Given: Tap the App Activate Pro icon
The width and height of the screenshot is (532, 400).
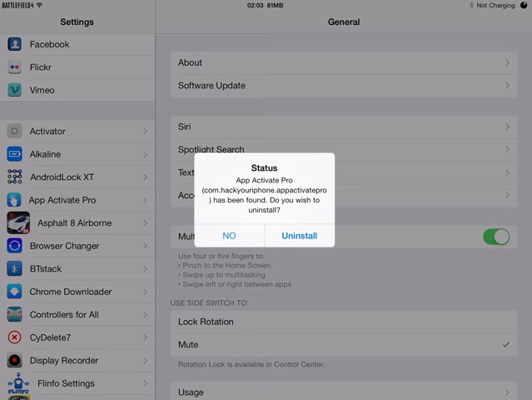Looking at the screenshot, I should tap(14, 200).
